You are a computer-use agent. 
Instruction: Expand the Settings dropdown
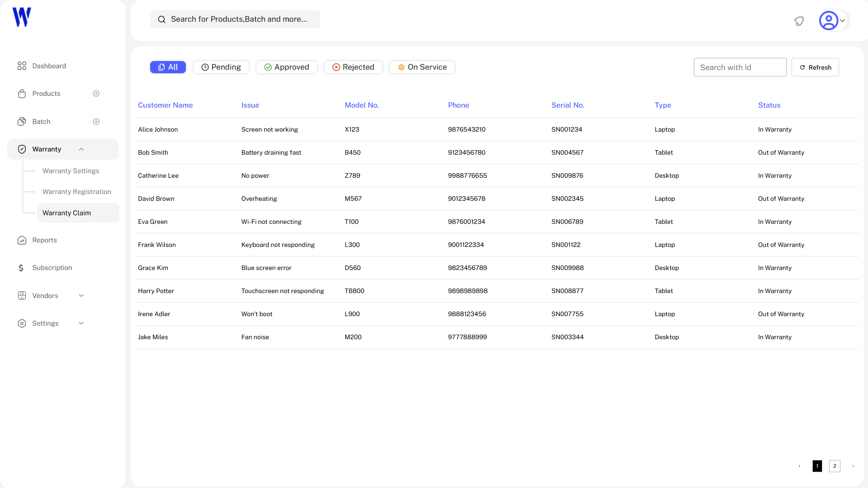(x=81, y=323)
